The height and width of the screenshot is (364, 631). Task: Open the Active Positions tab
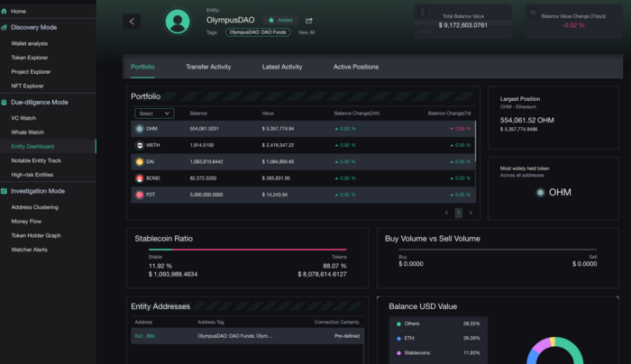(x=356, y=67)
